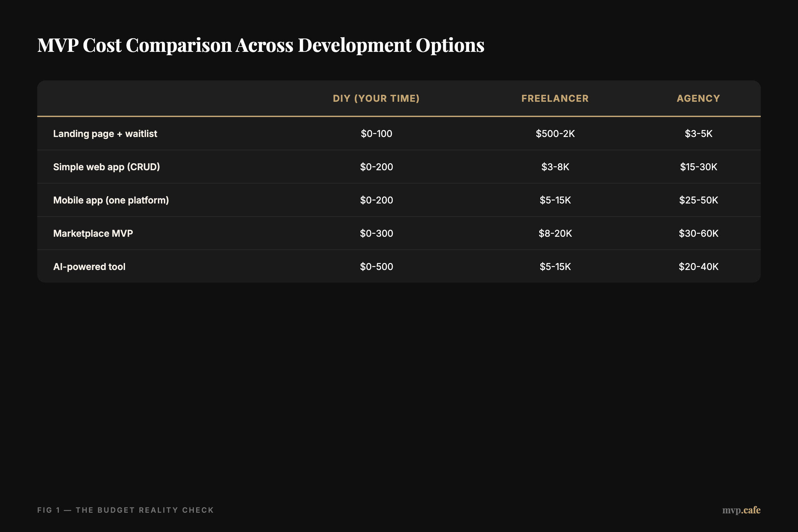Viewport: 798px width, 532px height.
Task: Click the FIG 1 caption text
Action: (x=125, y=510)
